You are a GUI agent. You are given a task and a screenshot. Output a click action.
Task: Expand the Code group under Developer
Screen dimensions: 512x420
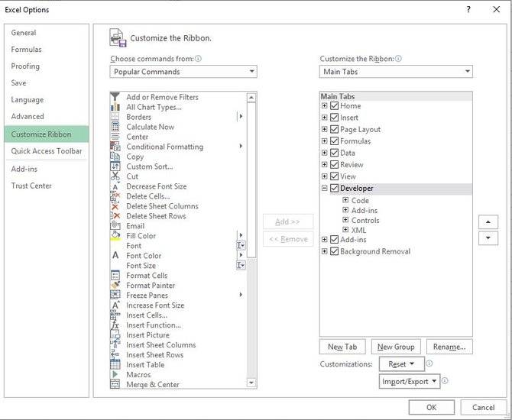click(345, 200)
